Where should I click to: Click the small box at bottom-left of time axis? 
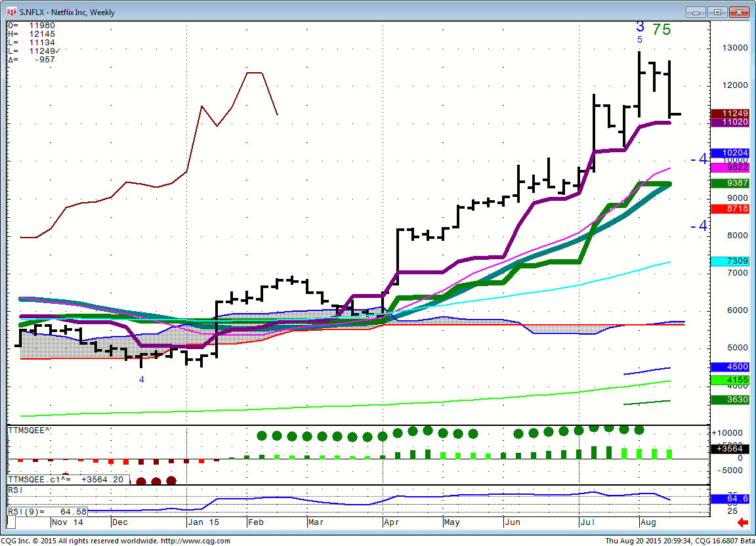click(12, 522)
